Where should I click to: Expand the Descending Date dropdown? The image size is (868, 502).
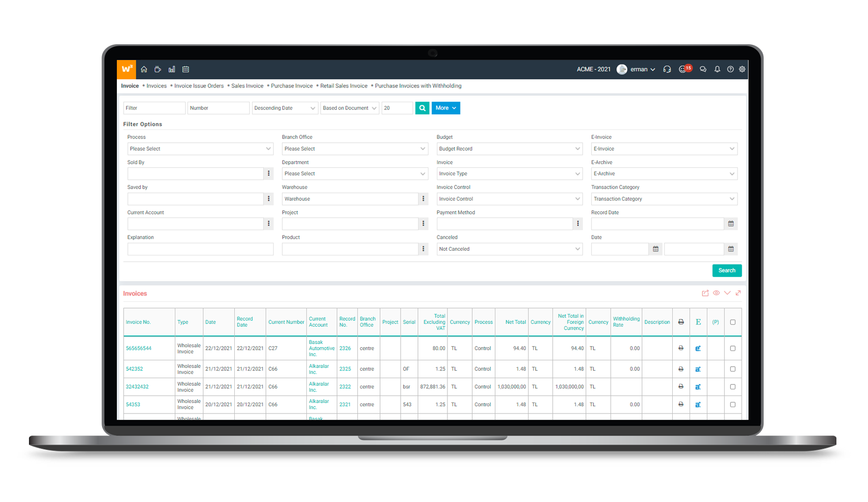pos(285,108)
